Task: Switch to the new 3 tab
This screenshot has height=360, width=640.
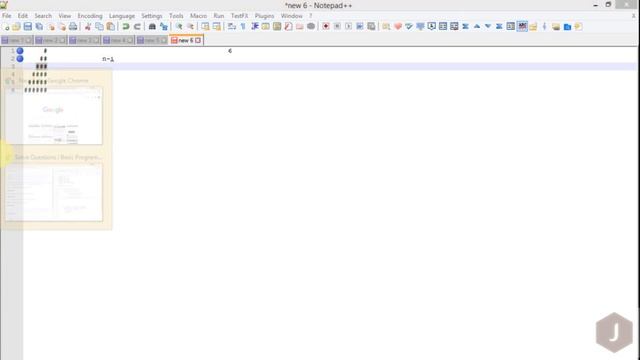Action: click(84, 40)
